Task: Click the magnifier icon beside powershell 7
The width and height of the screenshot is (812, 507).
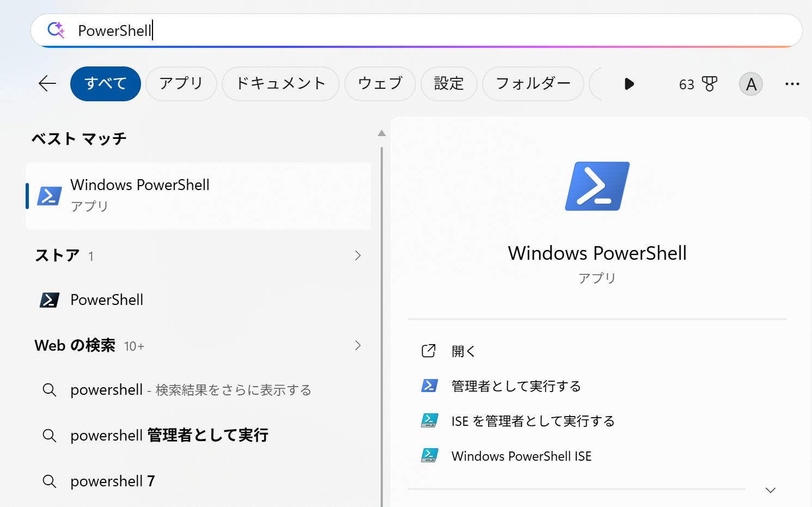Action: point(50,481)
